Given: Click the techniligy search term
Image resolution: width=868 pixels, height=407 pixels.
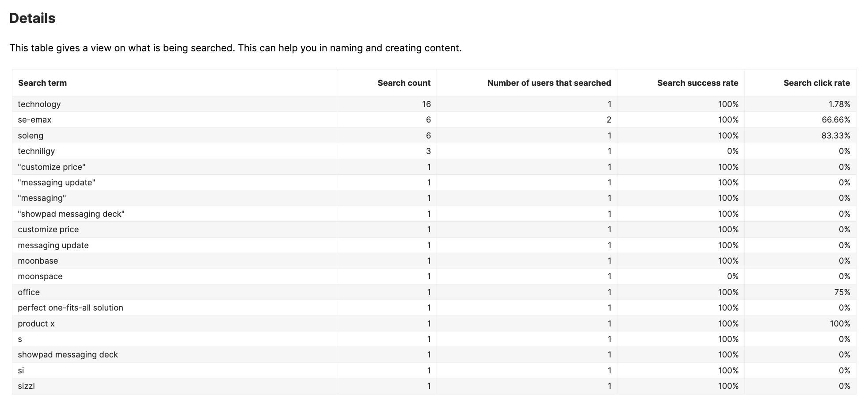Looking at the screenshot, I should point(36,151).
